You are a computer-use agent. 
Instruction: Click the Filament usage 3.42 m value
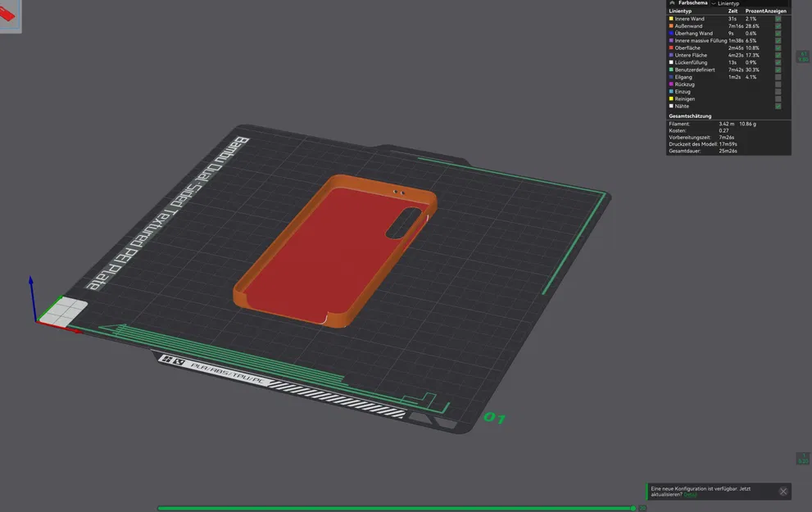[726, 124]
